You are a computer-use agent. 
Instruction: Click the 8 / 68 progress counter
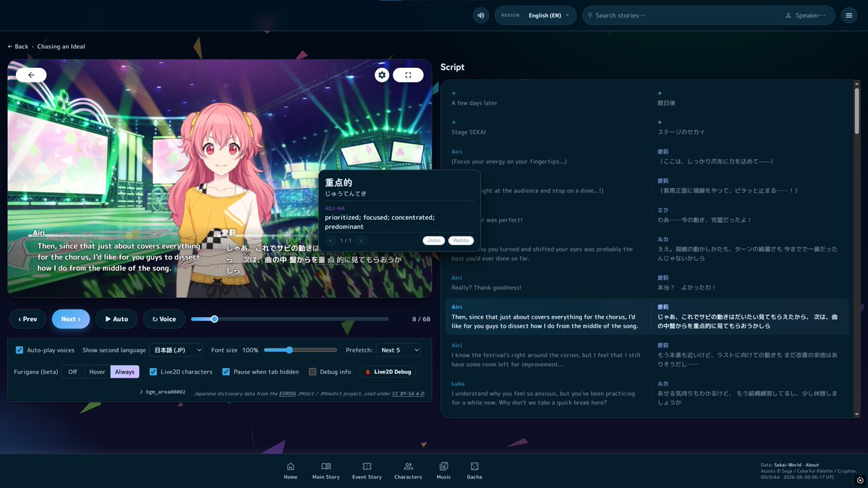coord(421,319)
